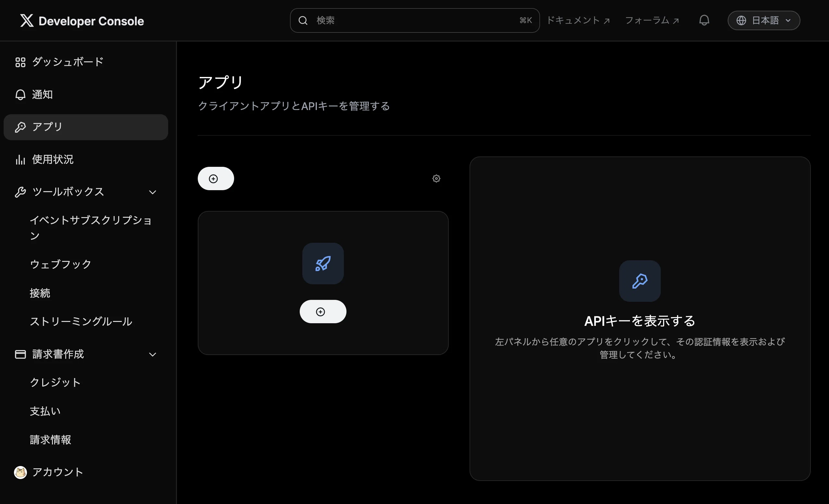
Task: Open クレジット in sidebar
Action: click(55, 383)
